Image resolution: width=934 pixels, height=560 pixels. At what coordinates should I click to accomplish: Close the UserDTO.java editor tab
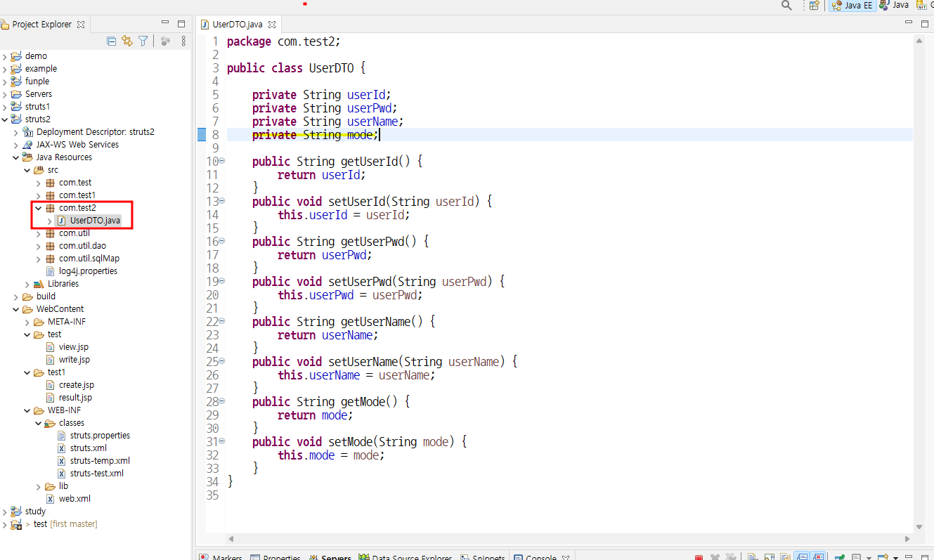pyautogui.click(x=272, y=24)
